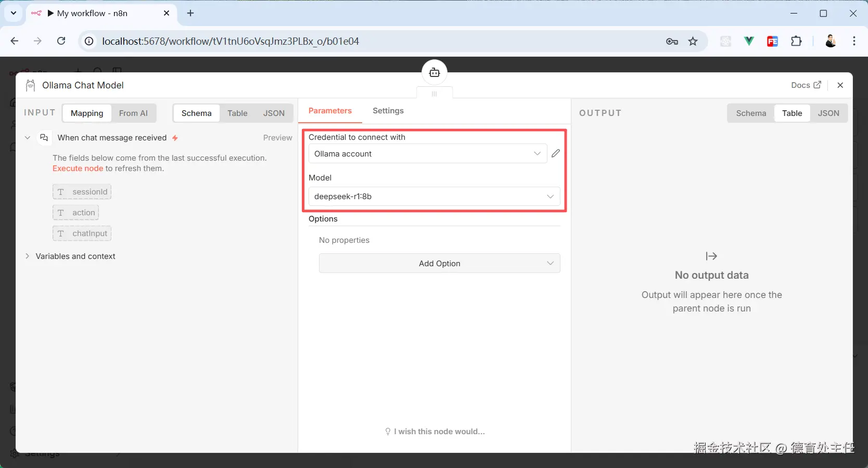Viewport: 868px width, 468px height.
Task: Open the browser extensions puzzle menu
Action: click(796, 42)
